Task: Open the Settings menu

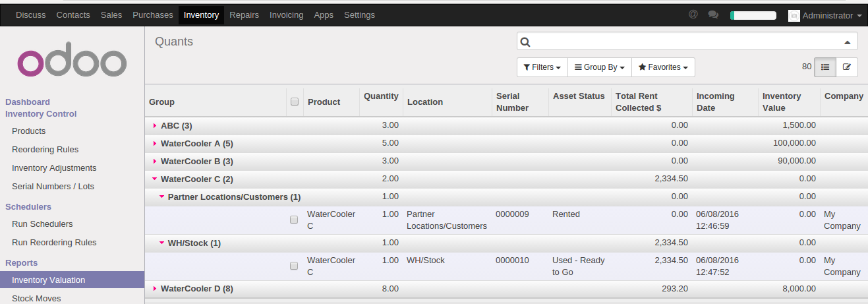Action: tap(359, 15)
